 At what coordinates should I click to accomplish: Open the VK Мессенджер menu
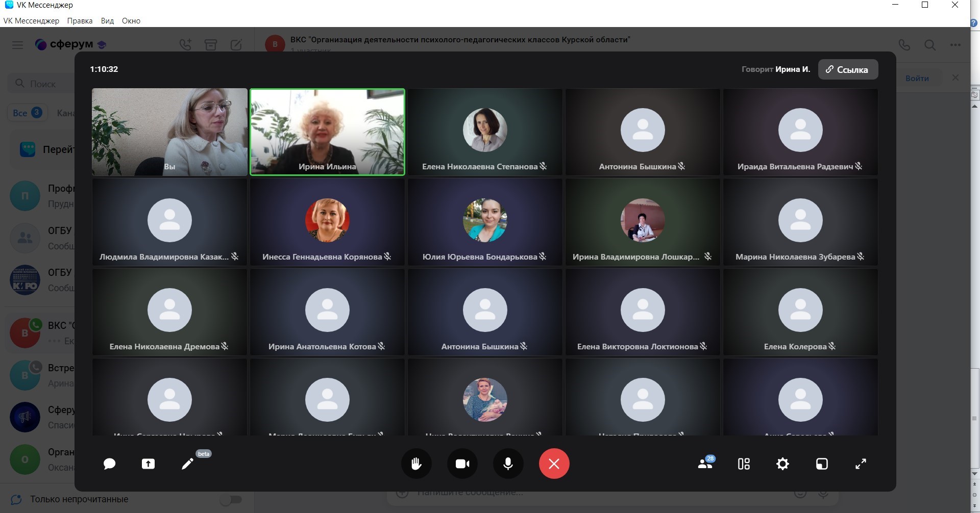tap(31, 21)
